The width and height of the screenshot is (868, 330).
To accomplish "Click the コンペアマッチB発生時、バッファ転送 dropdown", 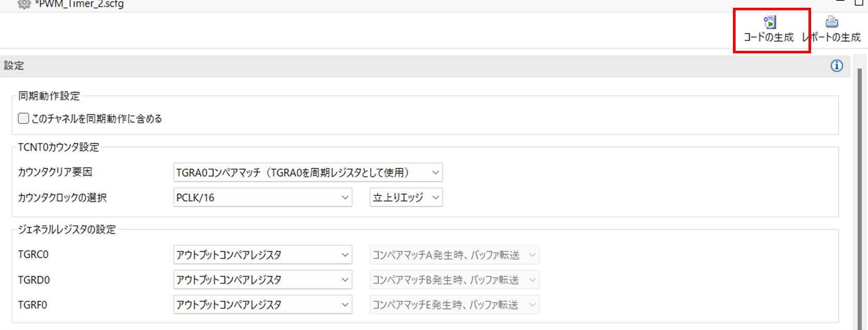I will 454,280.
